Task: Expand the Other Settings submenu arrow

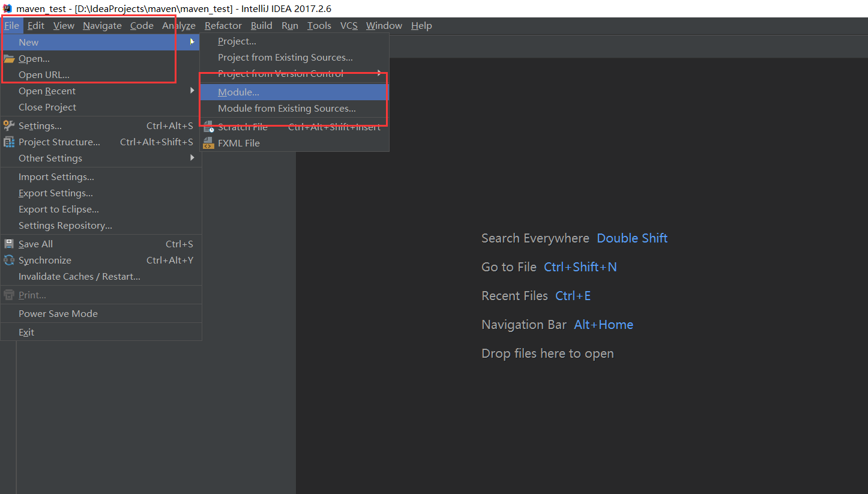Action: tap(192, 158)
